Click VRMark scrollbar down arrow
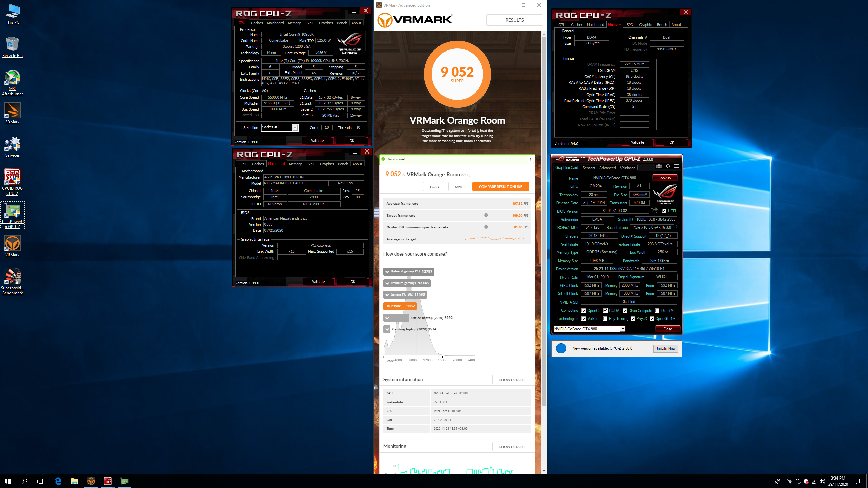 (544, 471)
